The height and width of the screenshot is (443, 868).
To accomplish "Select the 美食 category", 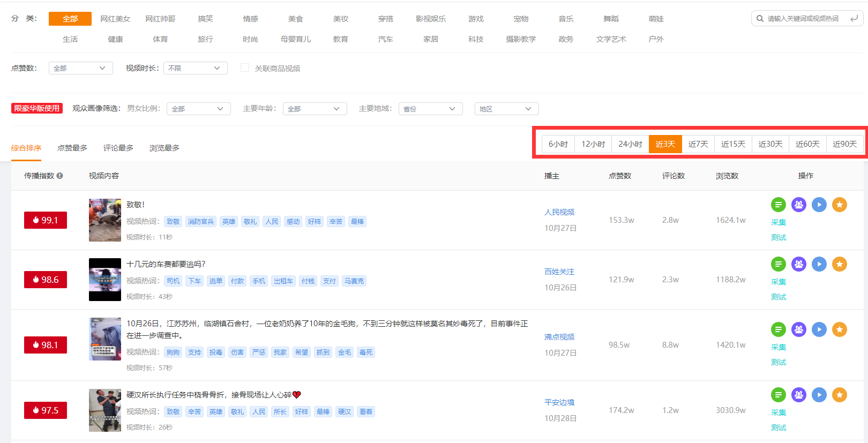I will tap(295, 19).
